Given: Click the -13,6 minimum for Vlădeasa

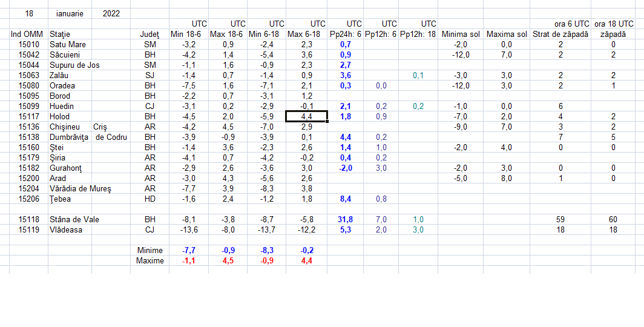Looking at the screenshot, I should pos(189,230).
